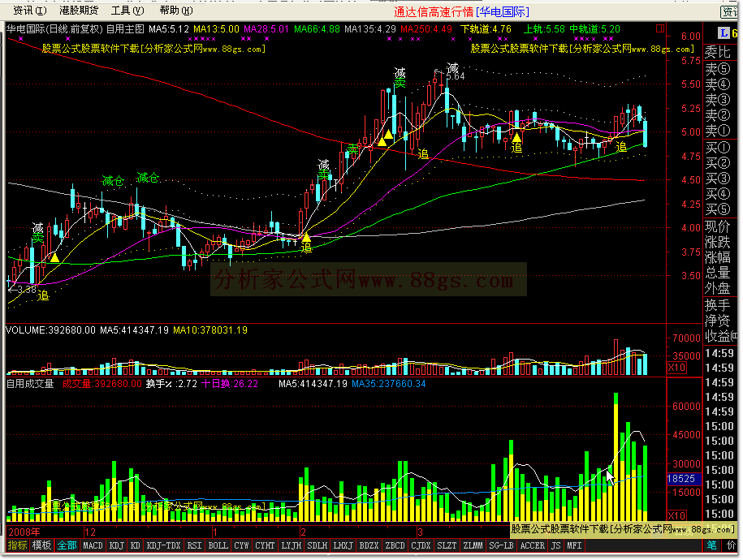
Task: Select the 全部 tab
Action: click(67, 545)
